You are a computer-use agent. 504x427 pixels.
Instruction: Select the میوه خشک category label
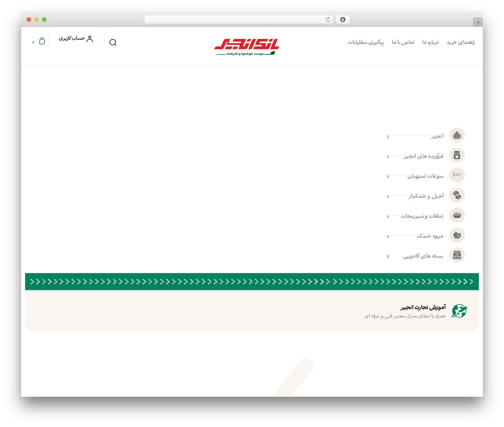pos(430,236)
